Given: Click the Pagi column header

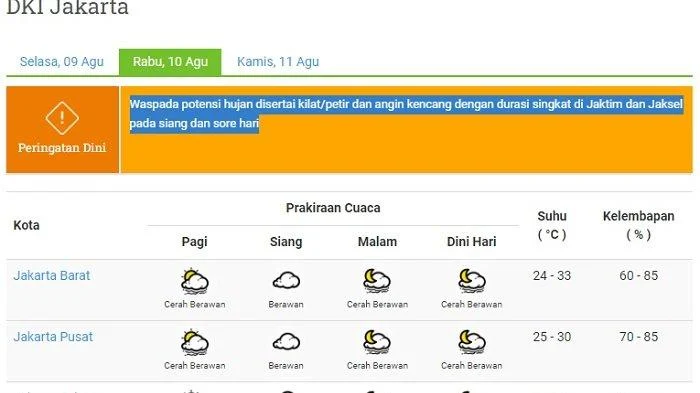Looking at the screenshot, I should click(x=194, y=242).
